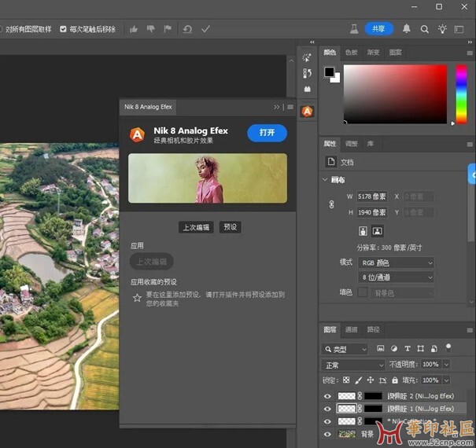Click the background color swatch
The width and height of the screenshot is (476, 448).
(x=337, y=79)
